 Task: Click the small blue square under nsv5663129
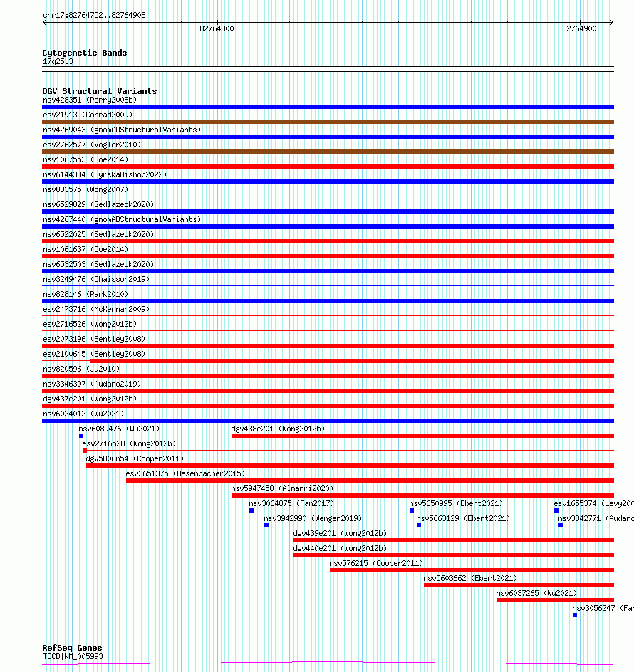[x=419, y=525]
